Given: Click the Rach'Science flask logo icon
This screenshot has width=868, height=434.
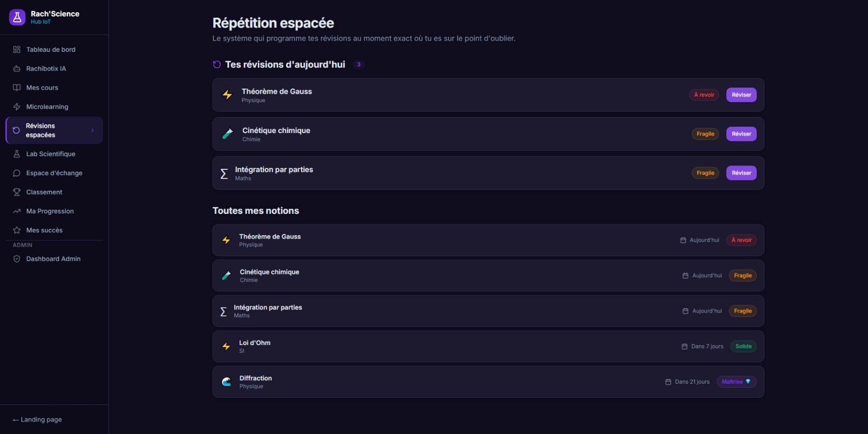Looking at the screenshot, I should 17,17.
